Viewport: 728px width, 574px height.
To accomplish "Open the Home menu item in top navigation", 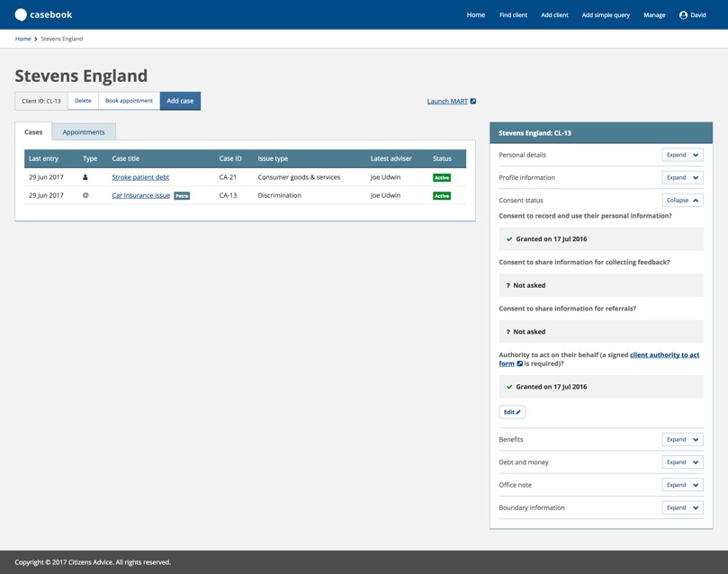I will point(475,15).
